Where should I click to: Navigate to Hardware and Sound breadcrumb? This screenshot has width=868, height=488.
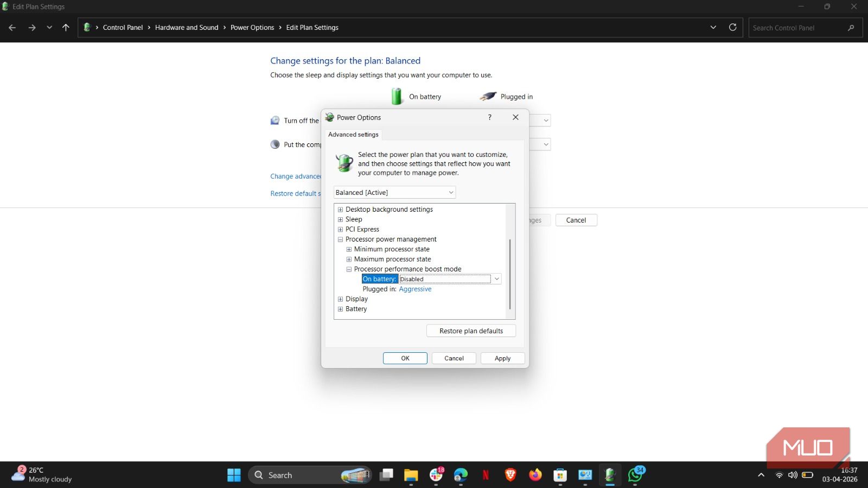coord(187,28)
